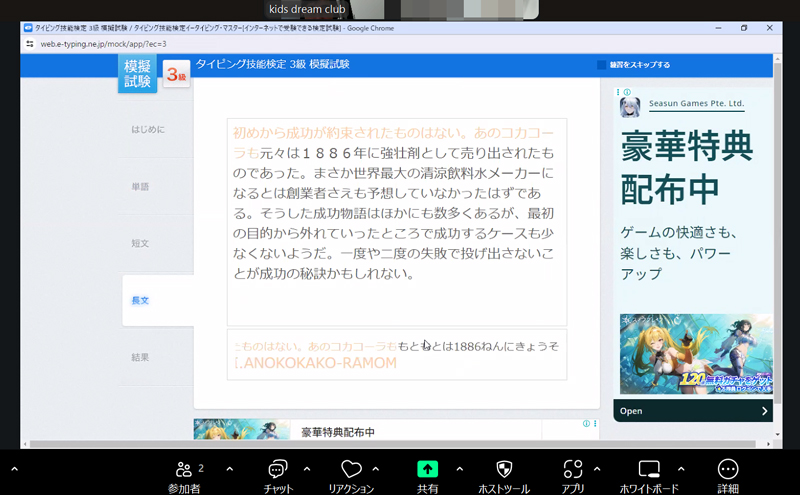This screenshot has height=495, width=800.
Task: Expand the arrow next to 共有
Action: click(x=459, y=468)
